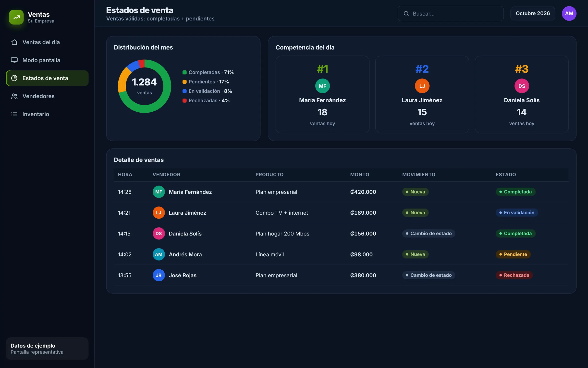
Task: Click the Plan hogar 200 Mbps cell
Action: (x=282, y=234)
